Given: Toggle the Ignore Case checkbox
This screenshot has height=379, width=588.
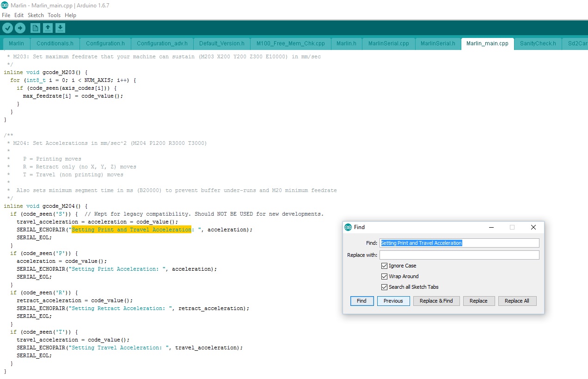Looking at the screenshot, I should click(384, 266).
